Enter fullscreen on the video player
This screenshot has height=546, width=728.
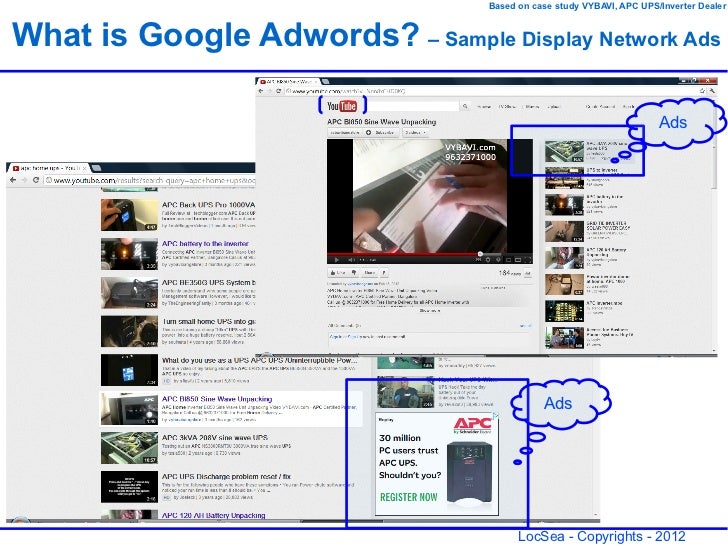coord(528,260)
